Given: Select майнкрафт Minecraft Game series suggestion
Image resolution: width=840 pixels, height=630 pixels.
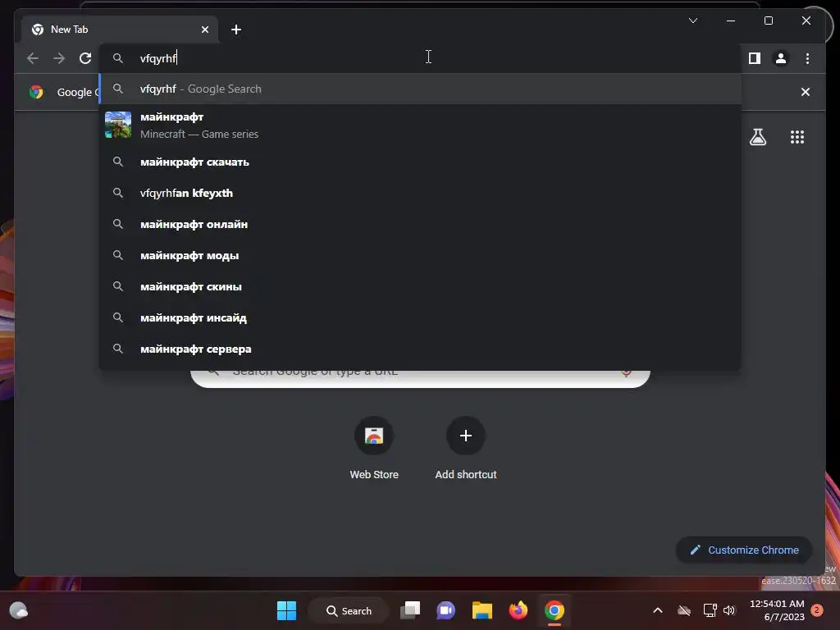Looking at the screenshot, I should (x=421, y=126).
